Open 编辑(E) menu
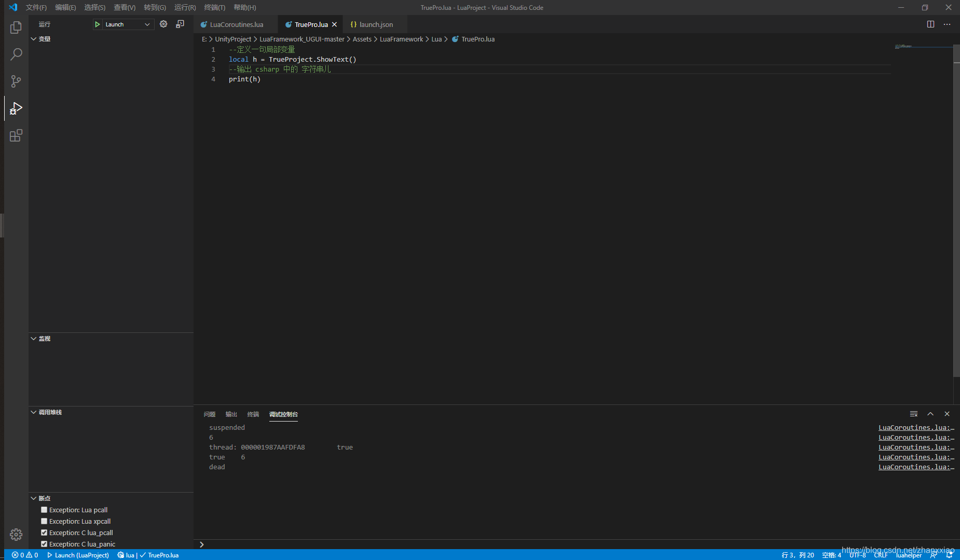 tap(65, 7)
